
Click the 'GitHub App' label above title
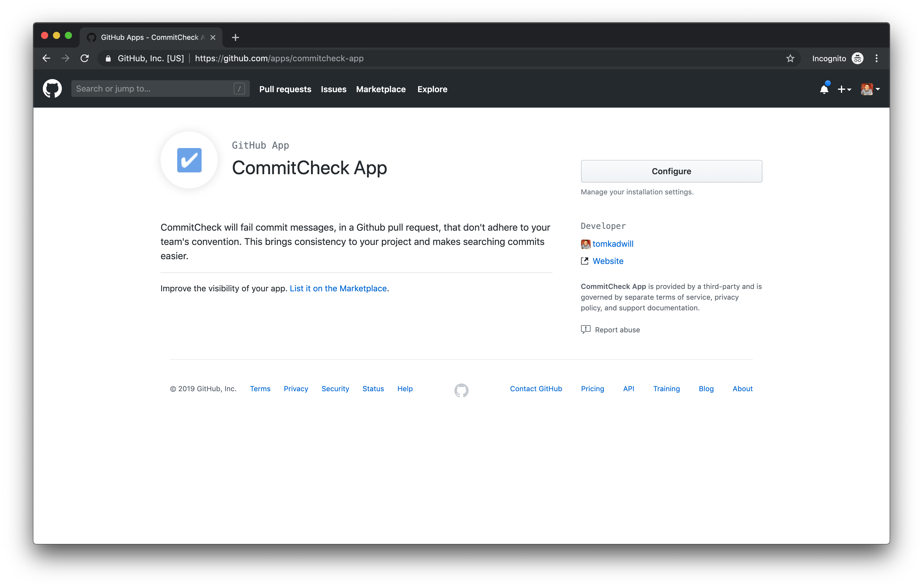coord(261,145)
